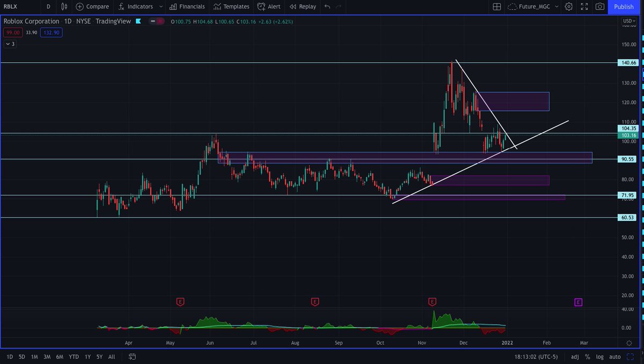Select the 104.35 horizontal line price label
Image resolution: width=644 pixels, height=364 pixels.
[628, 129]
